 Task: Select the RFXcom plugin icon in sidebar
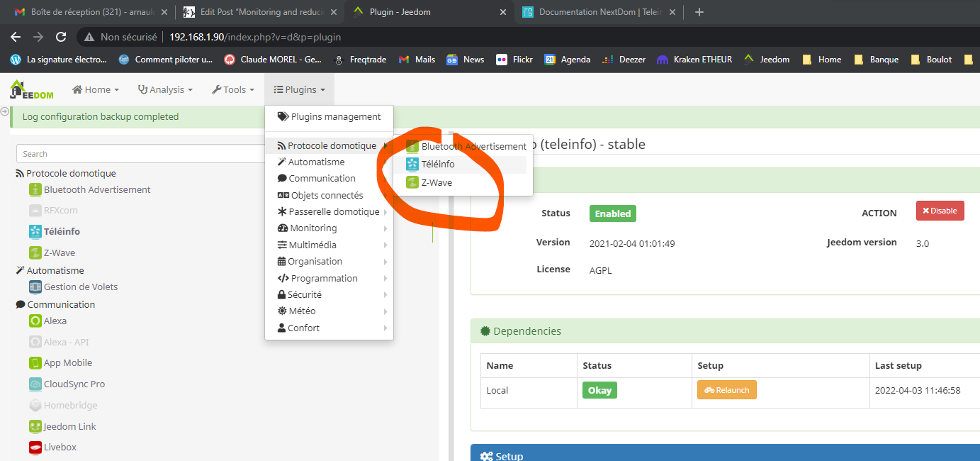click(35, 211)
